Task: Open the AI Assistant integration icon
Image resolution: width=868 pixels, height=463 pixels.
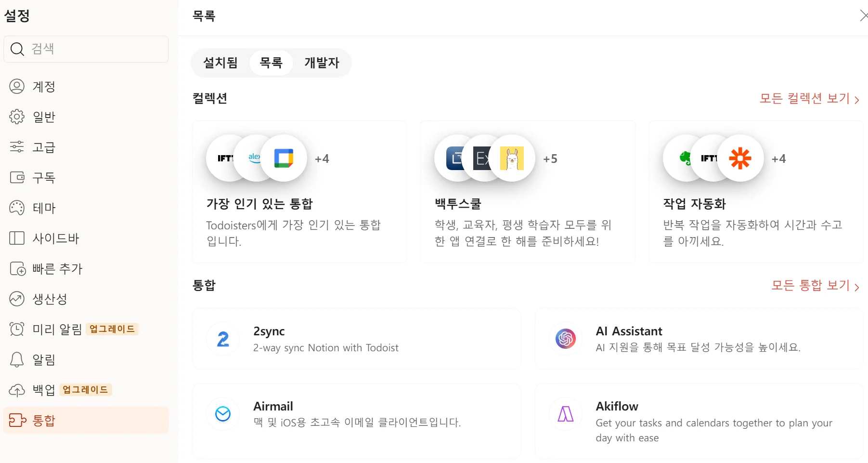Action: pos(565,339)
